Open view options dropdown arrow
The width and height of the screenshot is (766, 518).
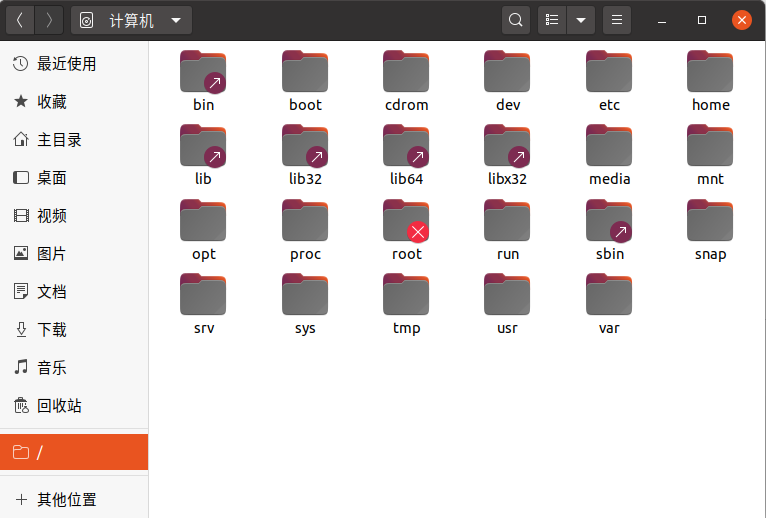[x=580, y=20]
